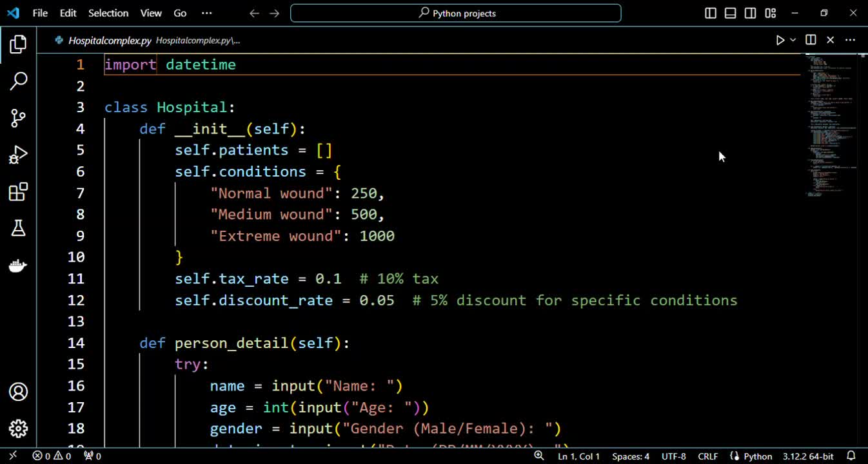Image resolution: width=868 pixels, height=464 pixels.
Task: Open the Docker view in activity bar
Action: [19, 266]
